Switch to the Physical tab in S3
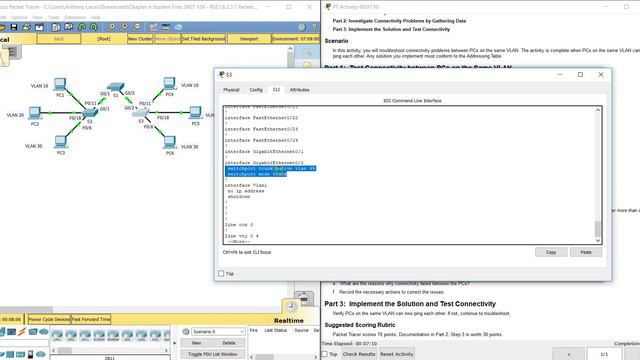Screen dimensions: 640x360 (x=231, y=90)
